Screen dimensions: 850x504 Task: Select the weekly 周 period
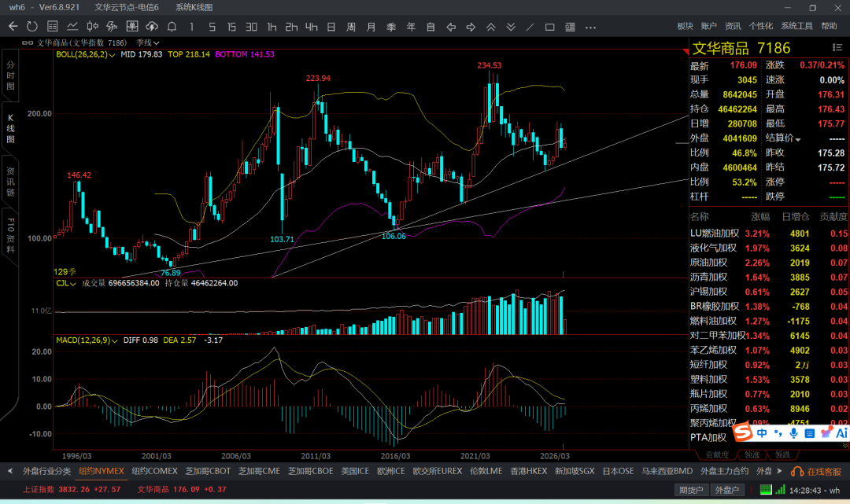pos(351,27)
